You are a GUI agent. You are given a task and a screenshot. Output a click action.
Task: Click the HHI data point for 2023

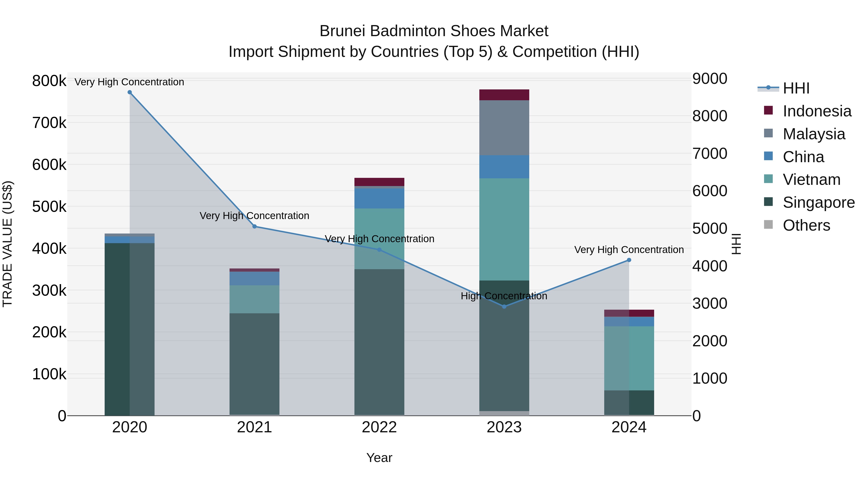tap(504, 307)
